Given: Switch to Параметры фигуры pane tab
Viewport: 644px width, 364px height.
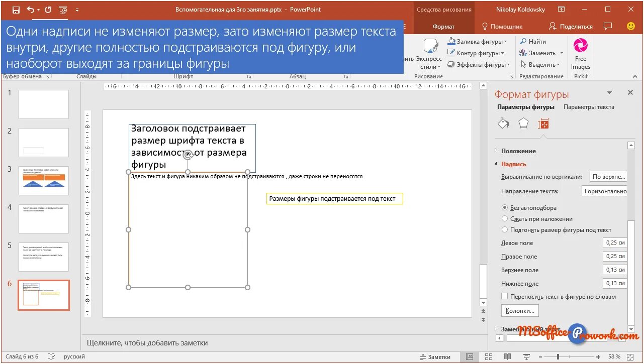Looking at the screenshot, I should point(526,107).
